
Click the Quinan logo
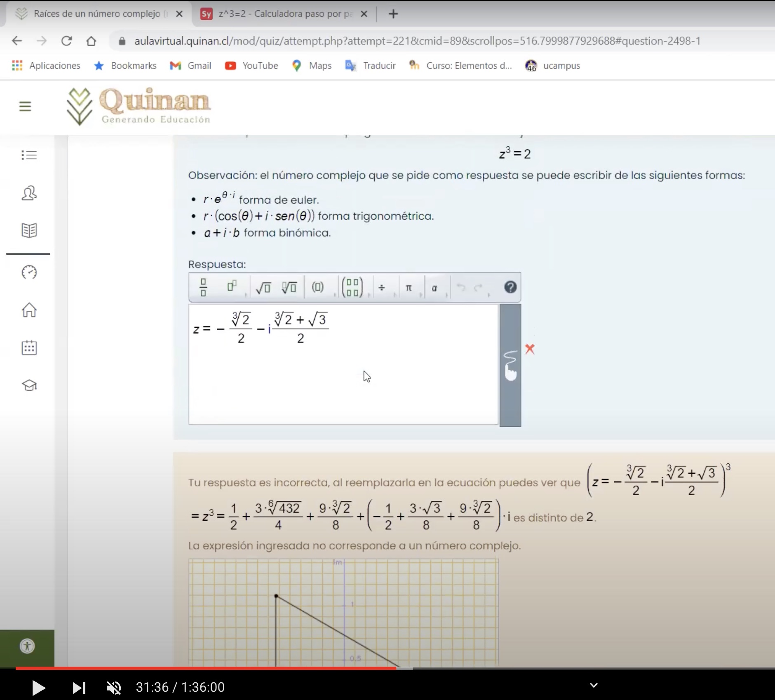[139, 106]
